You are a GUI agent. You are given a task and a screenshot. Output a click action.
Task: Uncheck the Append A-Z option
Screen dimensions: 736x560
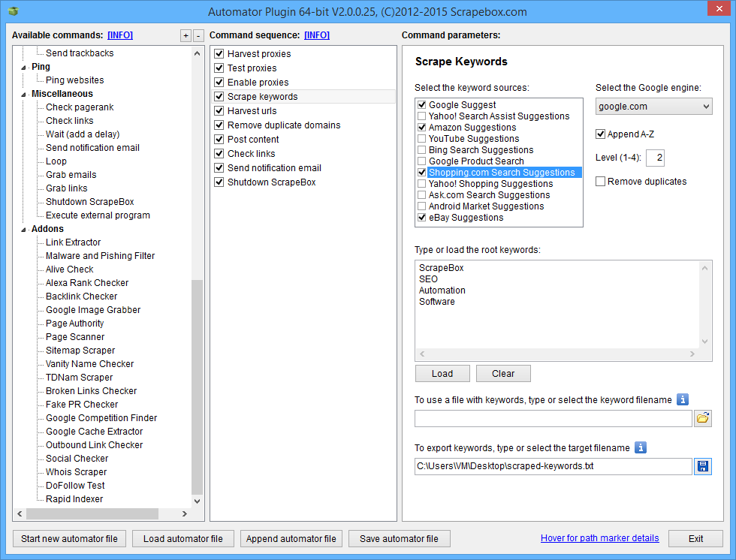(601, 134)
